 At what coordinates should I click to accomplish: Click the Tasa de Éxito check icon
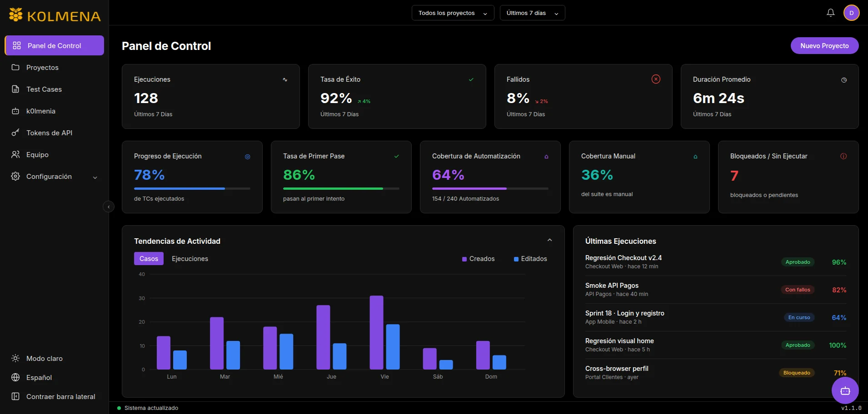click(471, 79)
